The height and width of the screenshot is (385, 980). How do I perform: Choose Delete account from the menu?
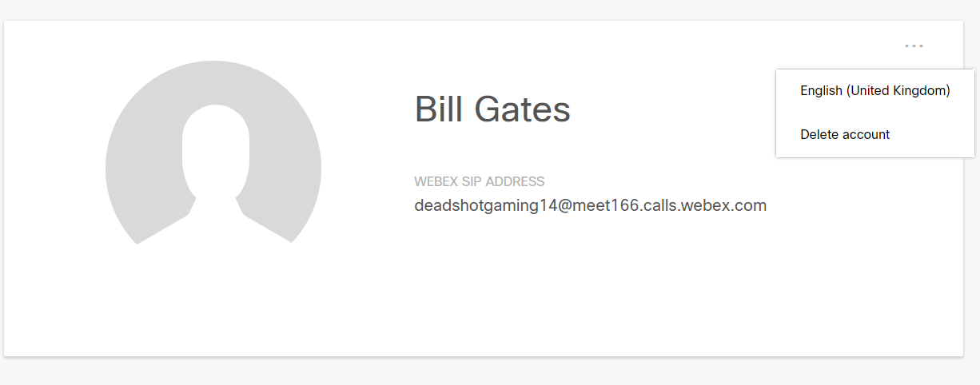[874, 134]
